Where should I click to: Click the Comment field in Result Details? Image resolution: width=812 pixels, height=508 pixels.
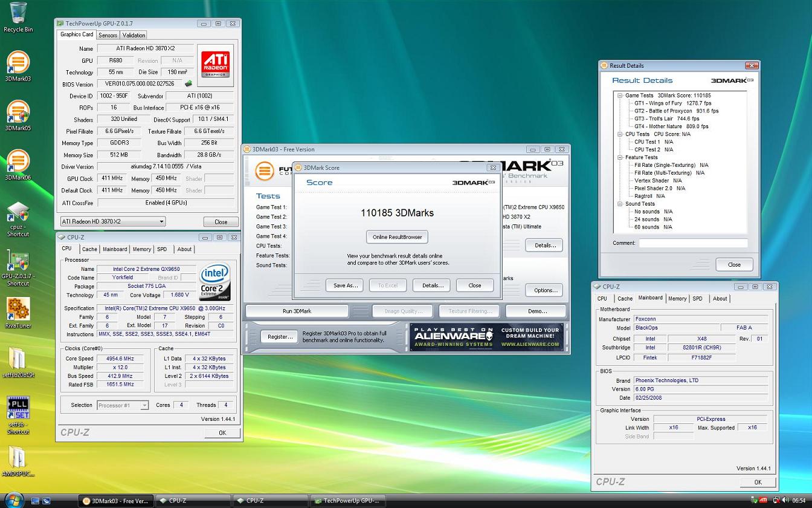tap(693, 243)
